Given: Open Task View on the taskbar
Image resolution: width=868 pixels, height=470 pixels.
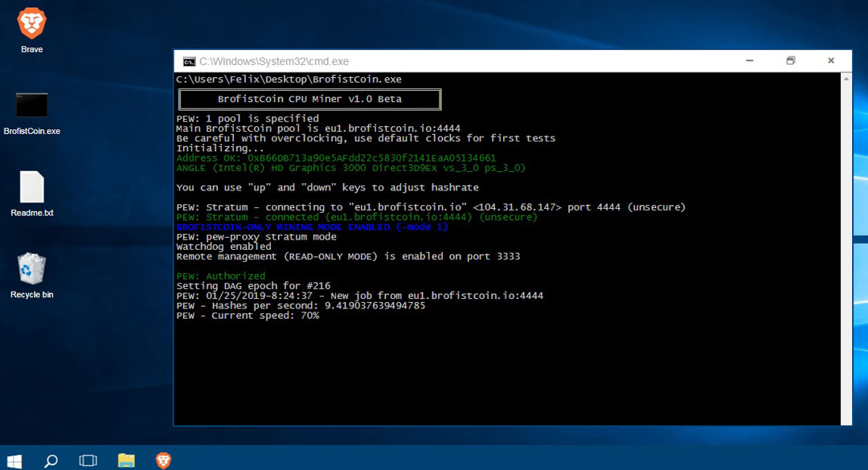Looking at the screenshot, I should [x=88, y=460].
